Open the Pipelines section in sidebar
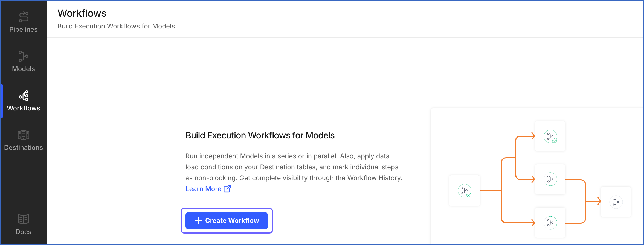The image size is (644, 245). pos(23,22)
